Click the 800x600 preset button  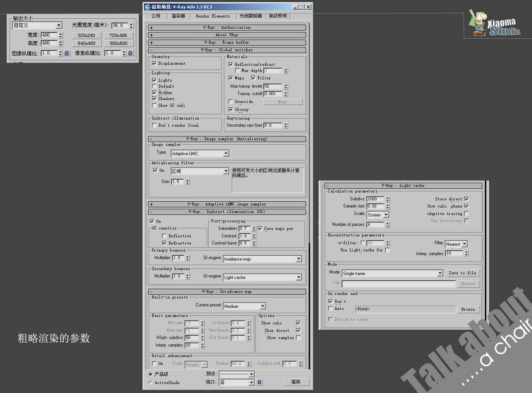118,43
